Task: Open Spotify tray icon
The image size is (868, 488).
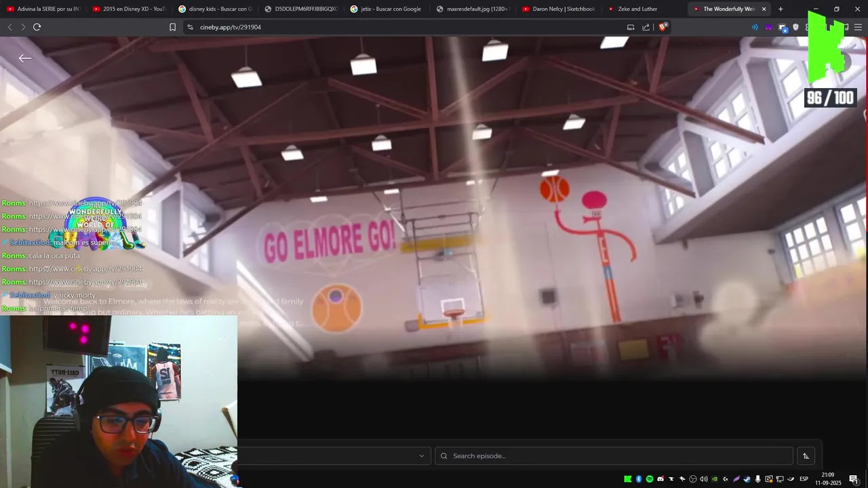Action: (x=650, y=479)
